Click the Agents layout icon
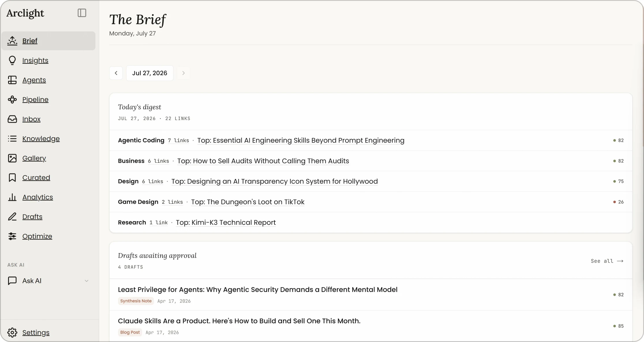The height and width of the screenshot is (342, 644). (12, 80)
